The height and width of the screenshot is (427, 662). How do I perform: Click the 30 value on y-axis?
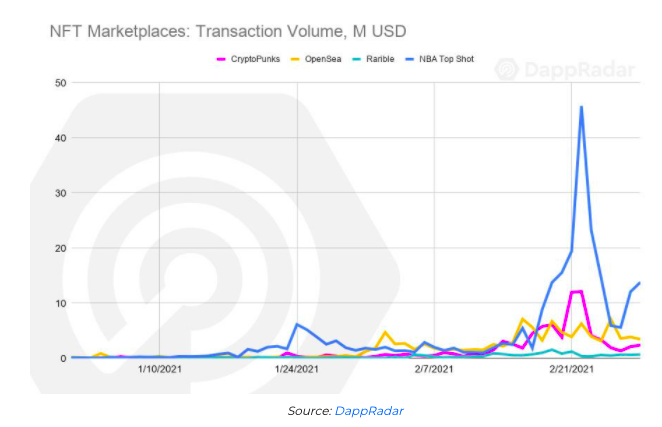[61, 193]
